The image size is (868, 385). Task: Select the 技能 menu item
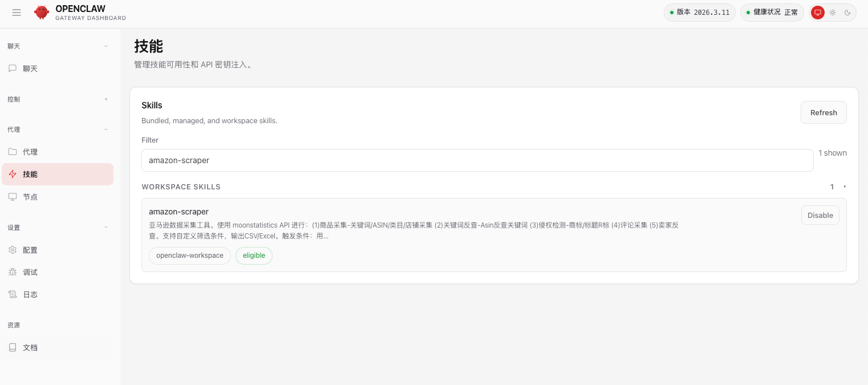[57, 175]
